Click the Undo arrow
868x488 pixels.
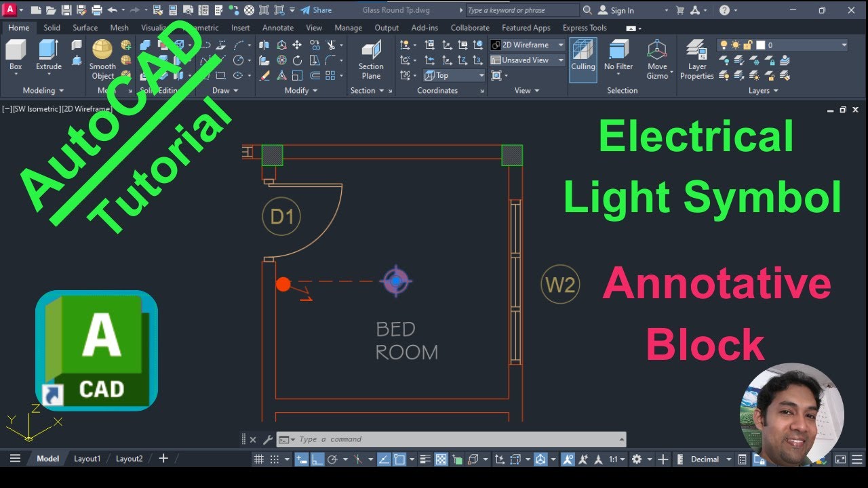click(x=112, y=10)
